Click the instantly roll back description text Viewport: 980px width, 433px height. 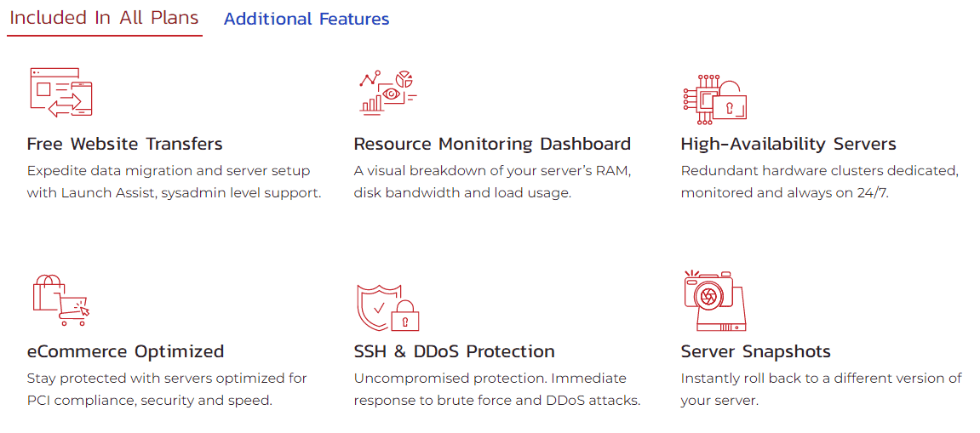pos(822,390)
